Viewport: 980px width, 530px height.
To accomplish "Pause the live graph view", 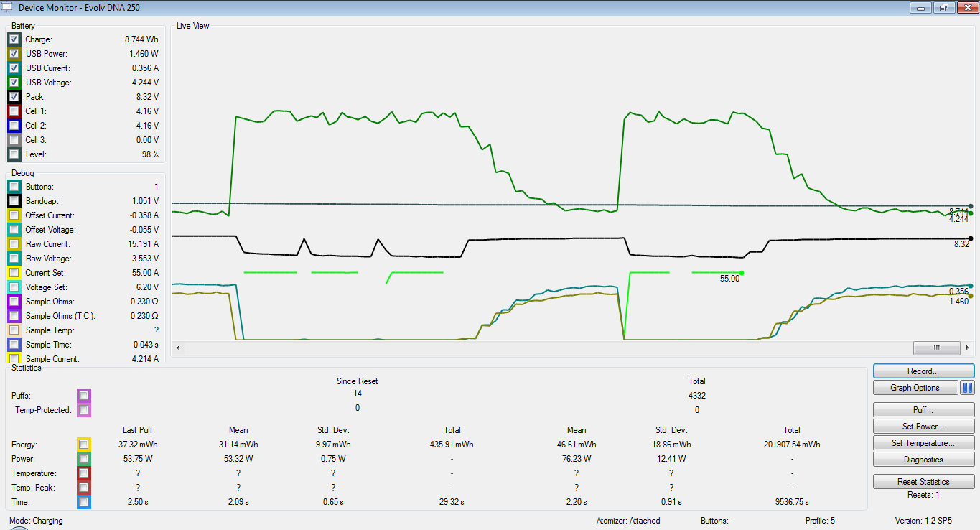I will tap(967, 388).
